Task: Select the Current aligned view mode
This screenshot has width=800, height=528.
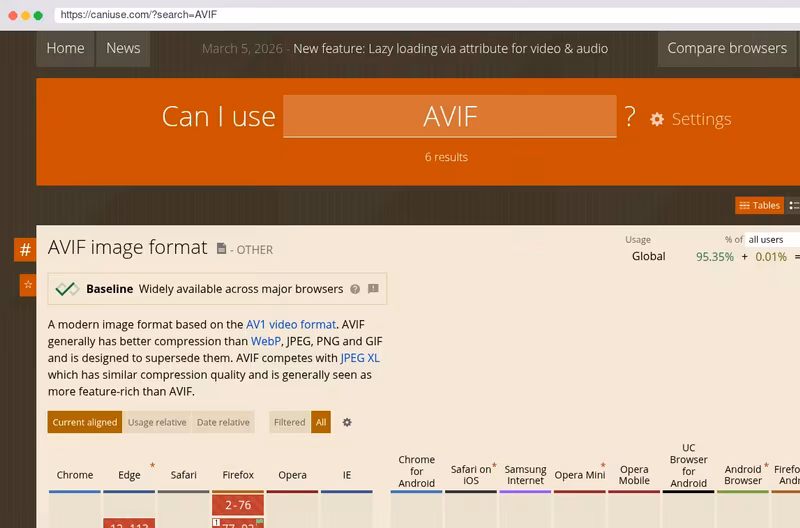Action: click(x=85, y=422)
